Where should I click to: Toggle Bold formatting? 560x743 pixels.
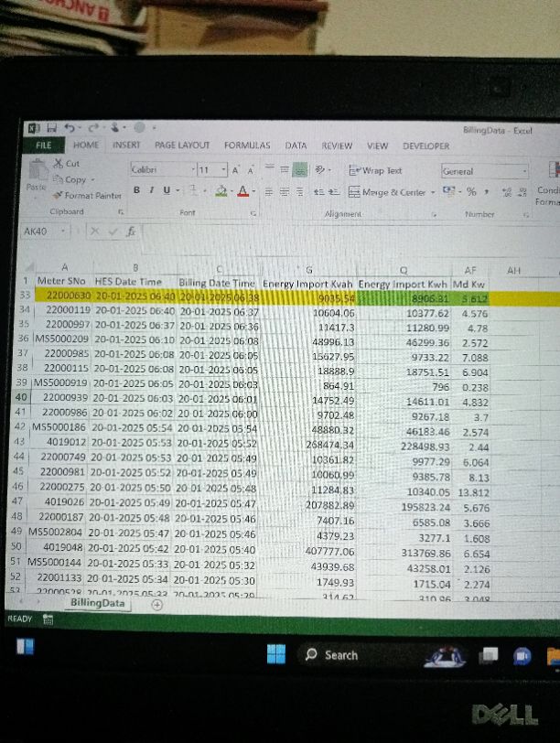click(136, 190)
